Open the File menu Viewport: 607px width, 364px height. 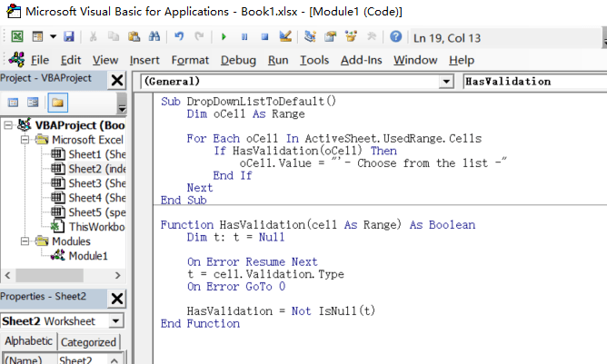(40, 60)
